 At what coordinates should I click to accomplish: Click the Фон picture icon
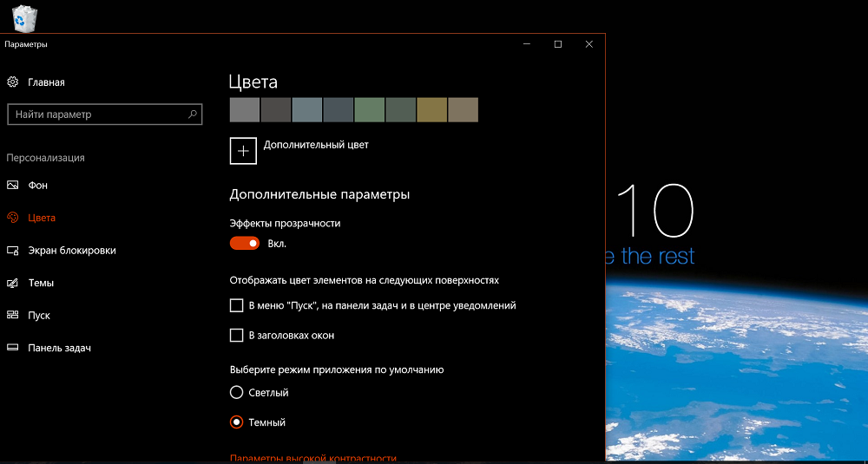(x=12, y=186)
